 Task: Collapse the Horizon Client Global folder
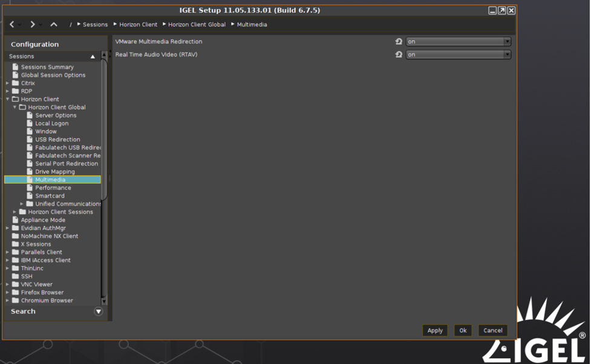coord(15,108)
